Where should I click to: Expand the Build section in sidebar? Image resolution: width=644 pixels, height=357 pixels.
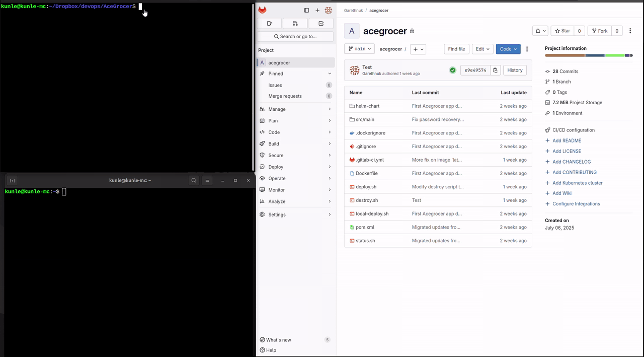coord(295,144)
